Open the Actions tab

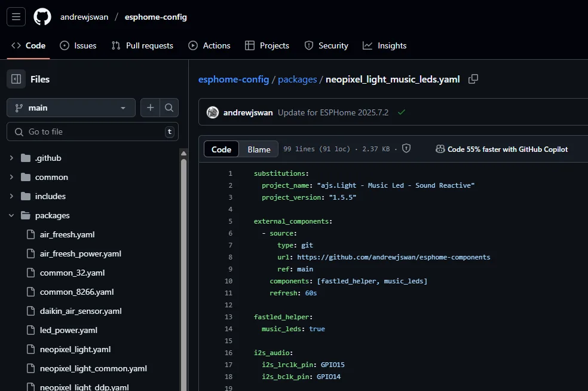coord(209,45)
